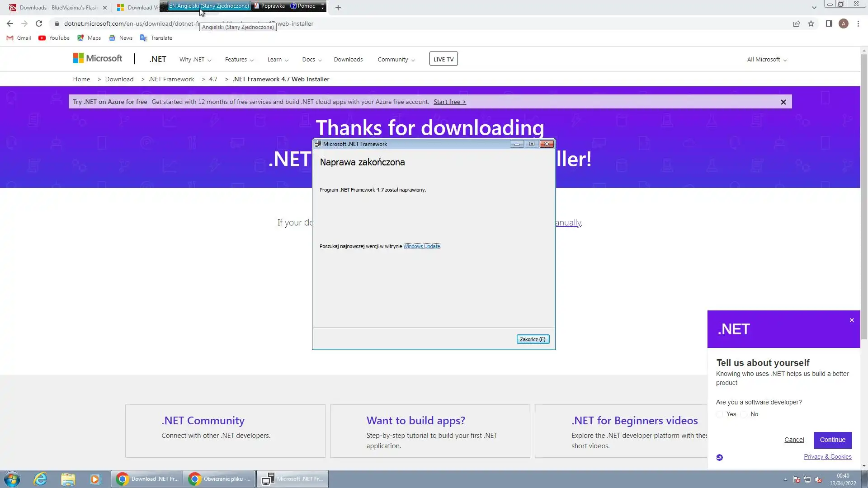Select Yes for software developer question
This screenshot has width=868, height=488.
[x=720, y=414]
